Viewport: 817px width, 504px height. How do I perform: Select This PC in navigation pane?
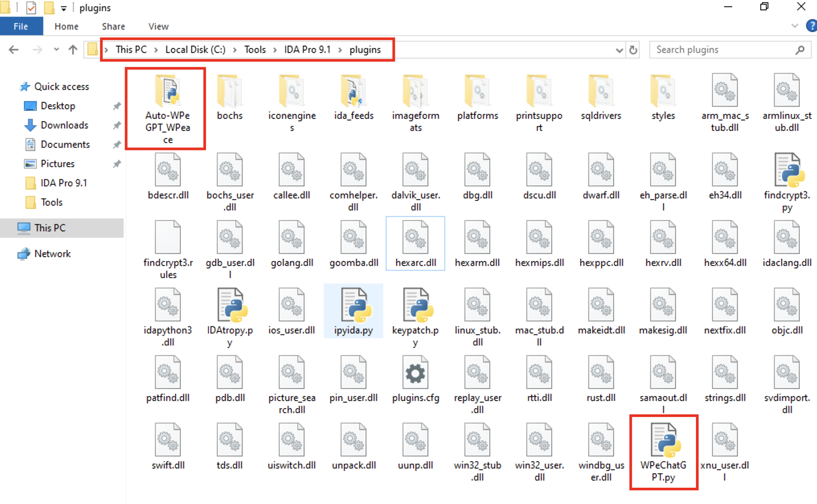click(x=62, y=228)
